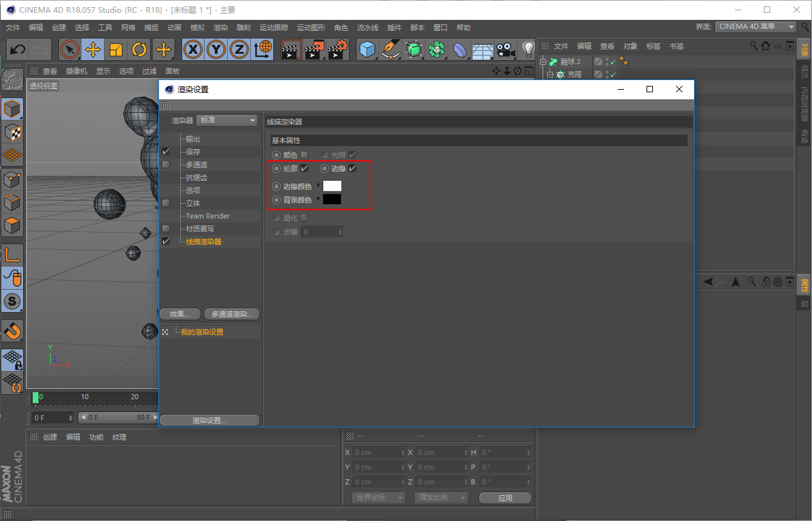Select the Spline Pen tool
This screenshot has width=812, height=521.
(x=391, y=49)
